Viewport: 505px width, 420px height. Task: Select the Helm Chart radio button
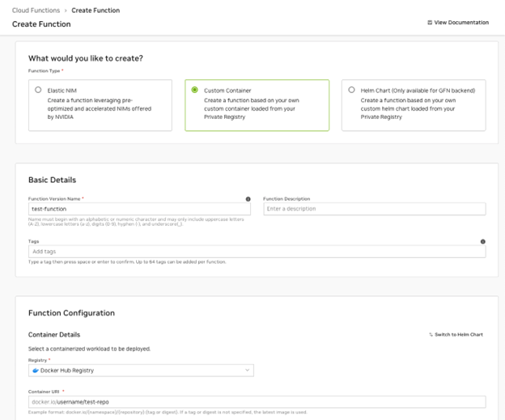(x=351, y=90)
